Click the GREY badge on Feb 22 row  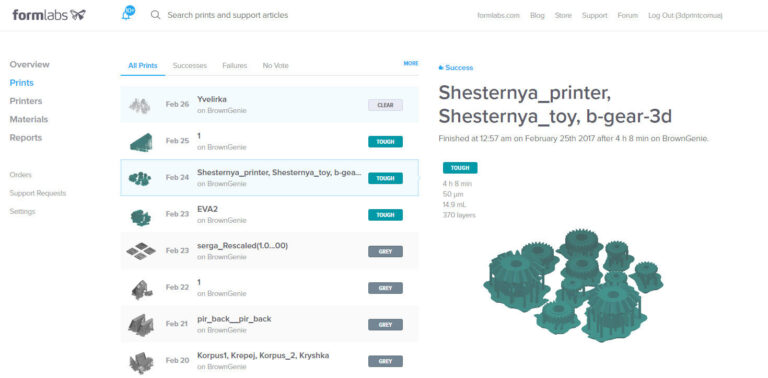(385, 288)
